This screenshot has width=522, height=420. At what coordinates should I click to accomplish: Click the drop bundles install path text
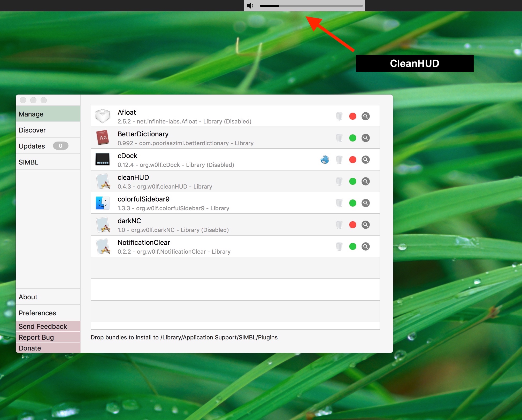[x=184, y=337]
